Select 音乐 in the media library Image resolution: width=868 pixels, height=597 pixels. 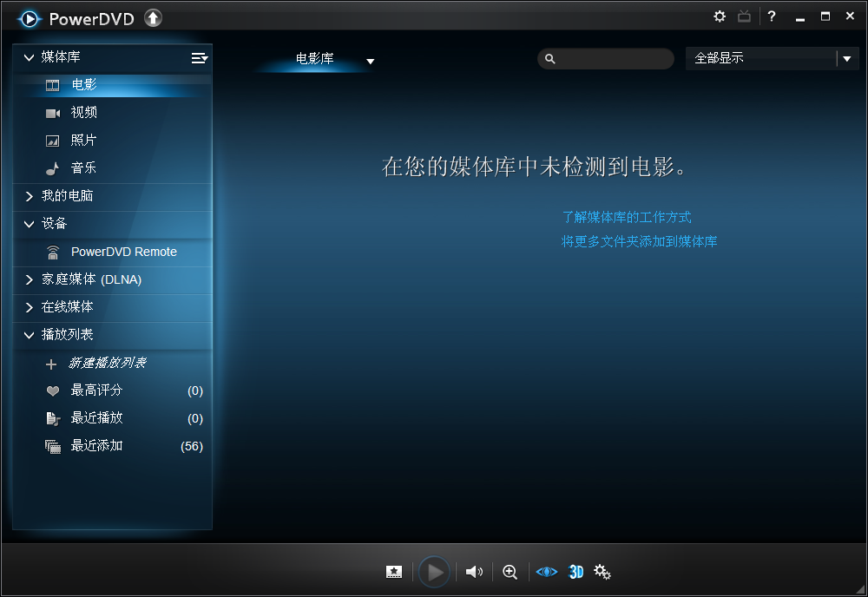point(84,168)
